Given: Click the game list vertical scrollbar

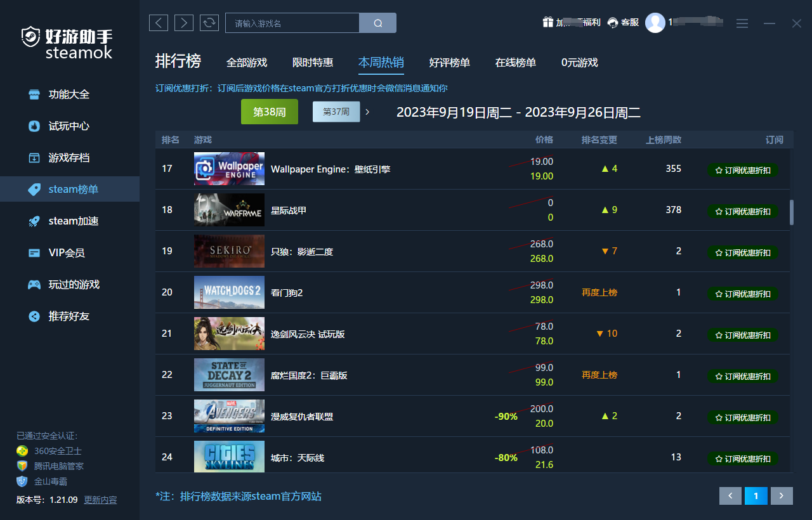Looking at the screenshot, I should (x=791, y=212).
